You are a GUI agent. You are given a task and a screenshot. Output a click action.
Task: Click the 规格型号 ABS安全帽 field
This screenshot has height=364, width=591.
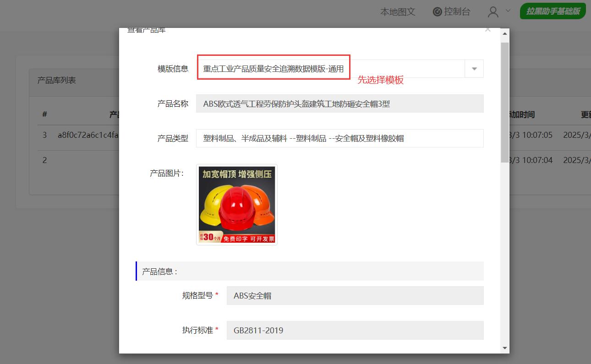click(x=355, y=295)
